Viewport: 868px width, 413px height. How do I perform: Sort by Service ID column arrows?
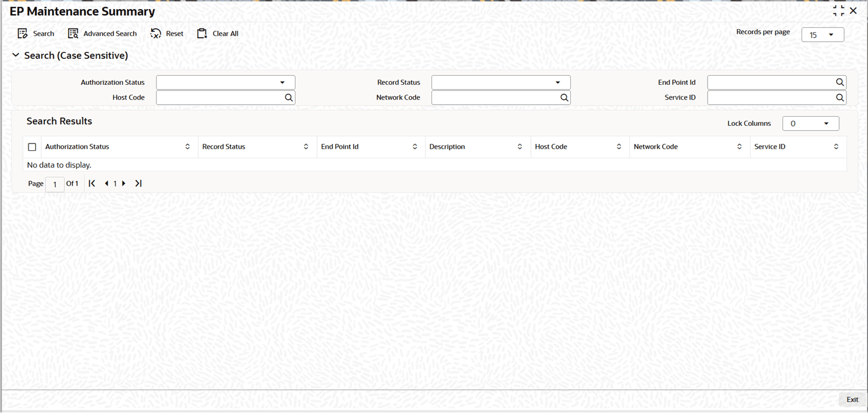(x=836, y=147)
